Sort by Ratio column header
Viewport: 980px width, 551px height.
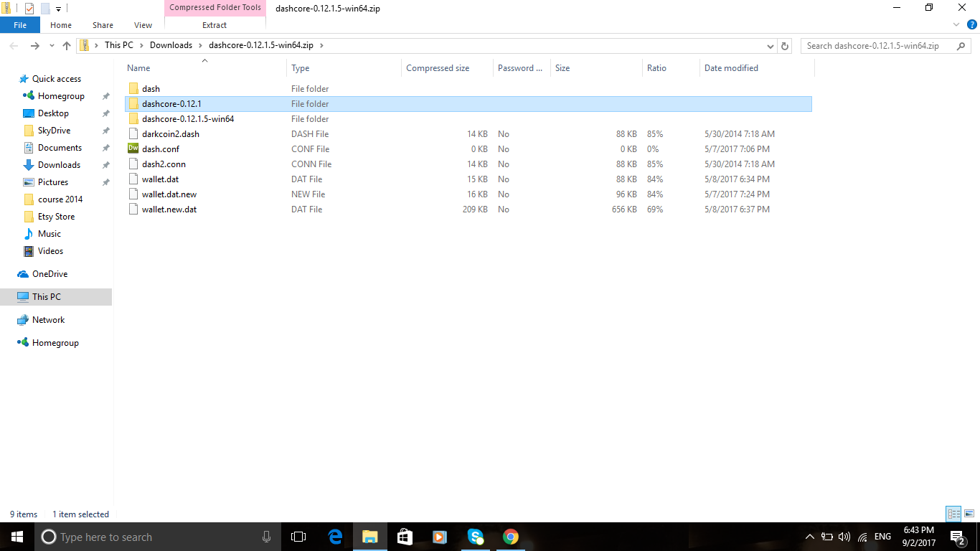click(671, 68)
